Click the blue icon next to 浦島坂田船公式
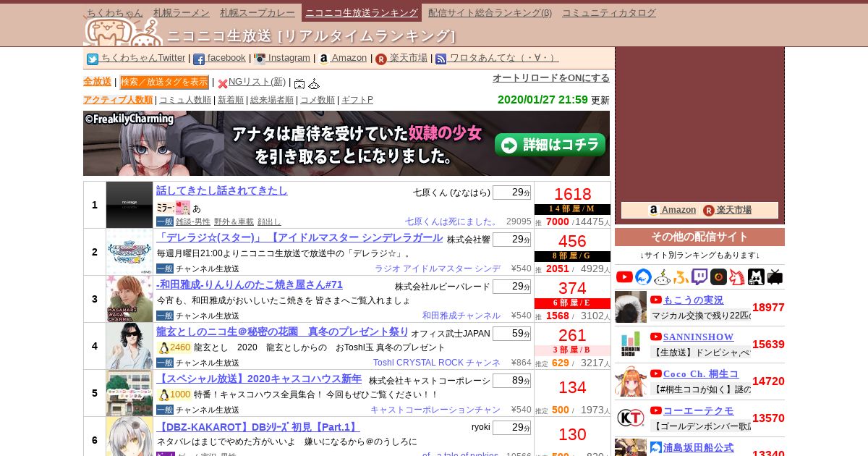The width and height of the screenshot is (868, 456). tap(656, 447)
